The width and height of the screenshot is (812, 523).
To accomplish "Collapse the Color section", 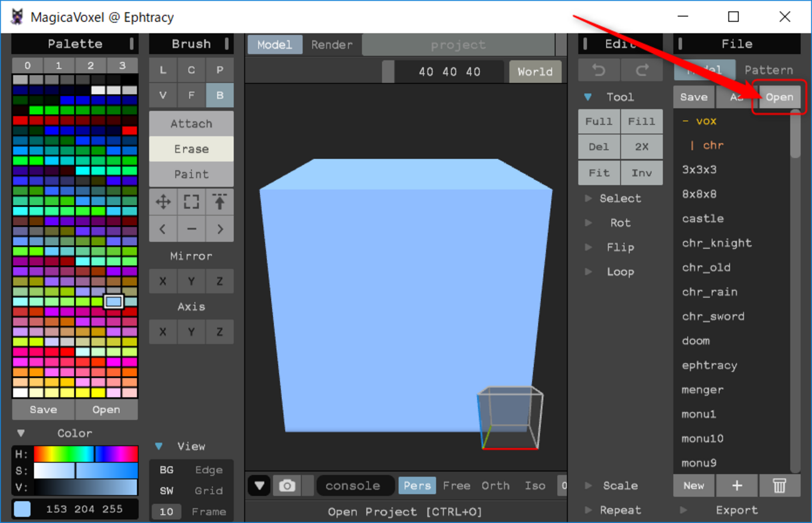I will (21, 433).
